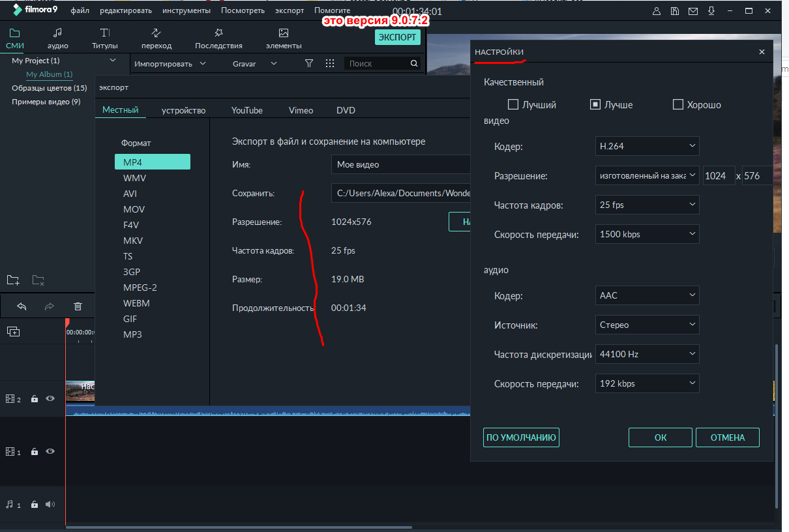Check the Лучший quality checkbox
This screenshot has width=789, height=532.
click(x=513, y=104)
